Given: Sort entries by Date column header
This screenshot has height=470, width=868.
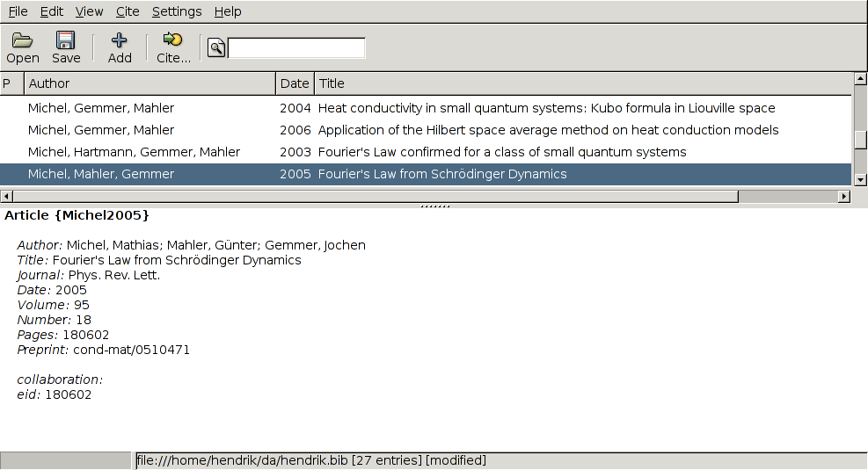Looking at the screenshot, I should 295,83.
